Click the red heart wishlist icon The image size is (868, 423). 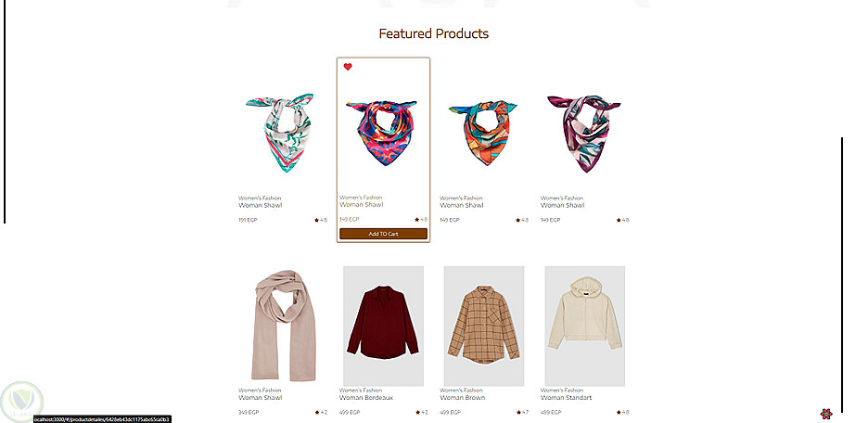click(348, 67)
